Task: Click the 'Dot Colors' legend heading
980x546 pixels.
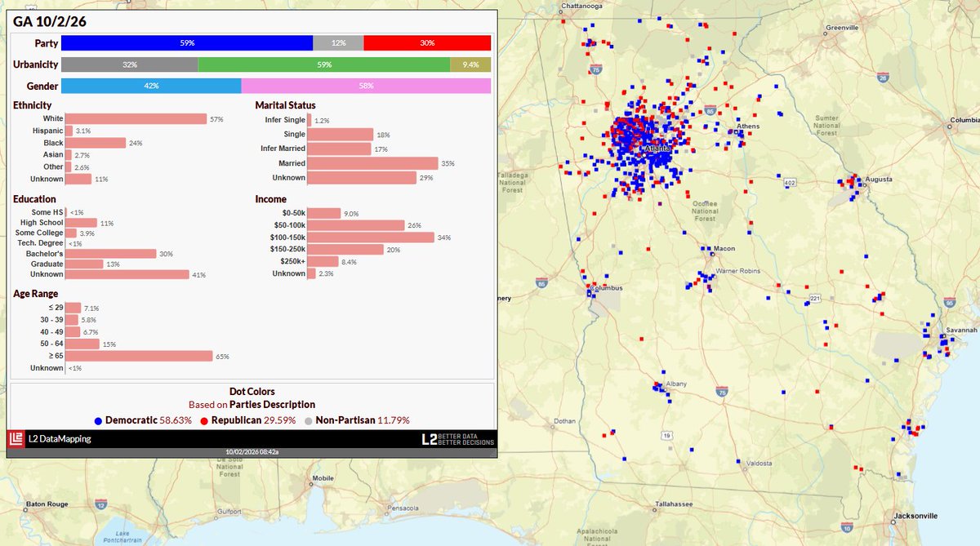Action: [x=252, y=392]
